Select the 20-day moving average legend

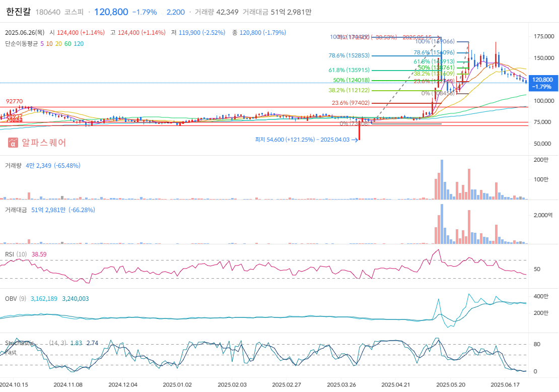58,43
